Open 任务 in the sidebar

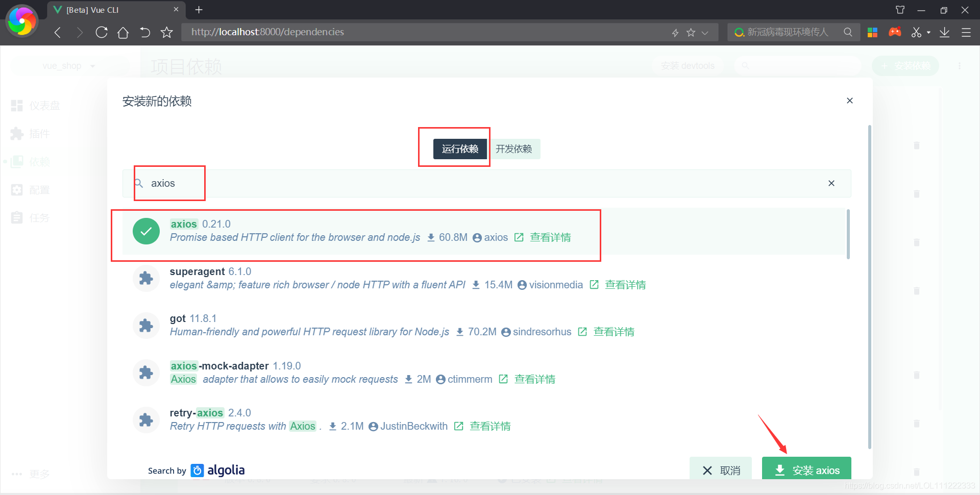coord(31,218)
